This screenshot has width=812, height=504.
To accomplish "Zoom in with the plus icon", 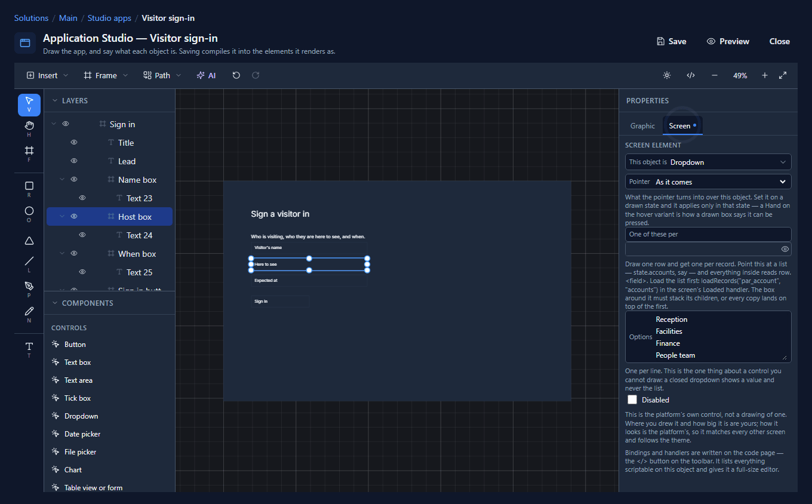I will pyautogui.click(x=765, y=75).
